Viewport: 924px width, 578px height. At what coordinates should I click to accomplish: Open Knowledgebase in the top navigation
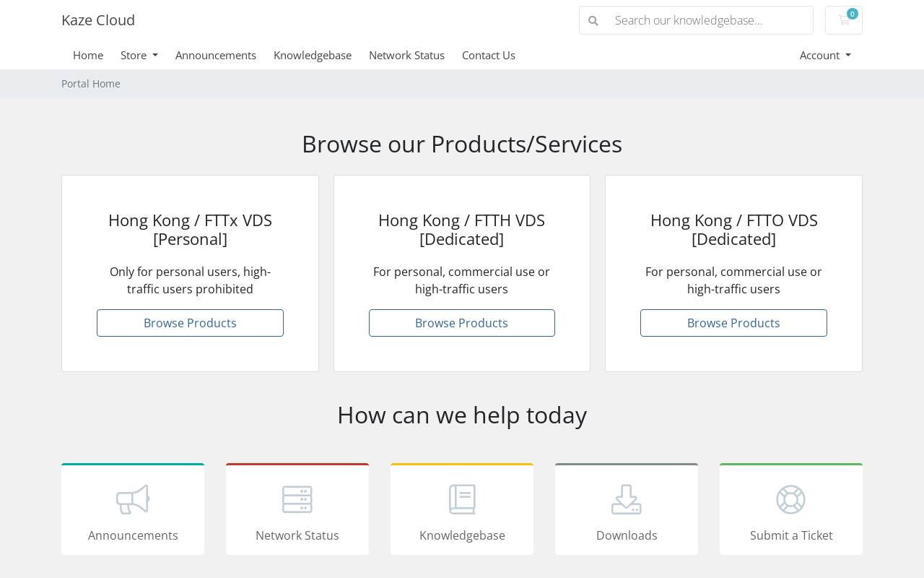(x=313, y=55)
